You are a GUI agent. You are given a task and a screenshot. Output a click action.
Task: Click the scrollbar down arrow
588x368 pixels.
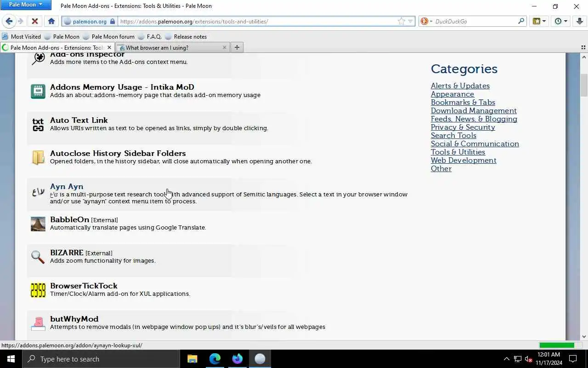click(x=584, y=336)
